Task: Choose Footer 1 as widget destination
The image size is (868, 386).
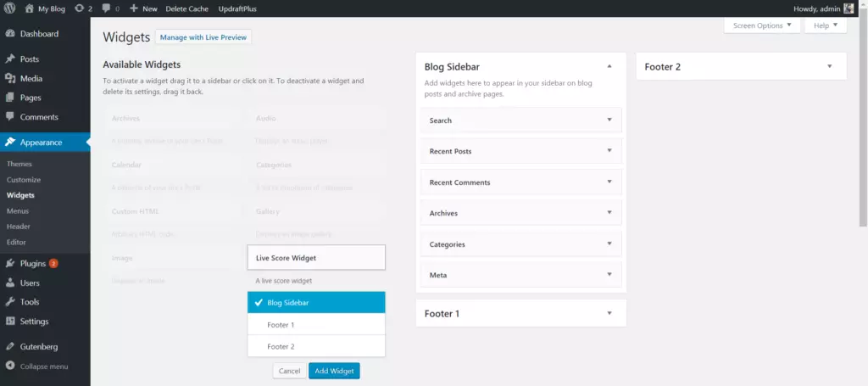Action: click(315, 325)
